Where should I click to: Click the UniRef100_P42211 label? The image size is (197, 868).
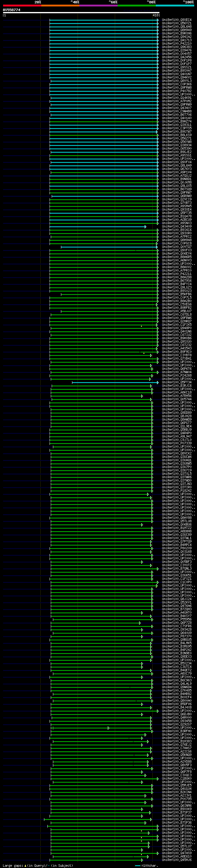(x=177, y=274)
